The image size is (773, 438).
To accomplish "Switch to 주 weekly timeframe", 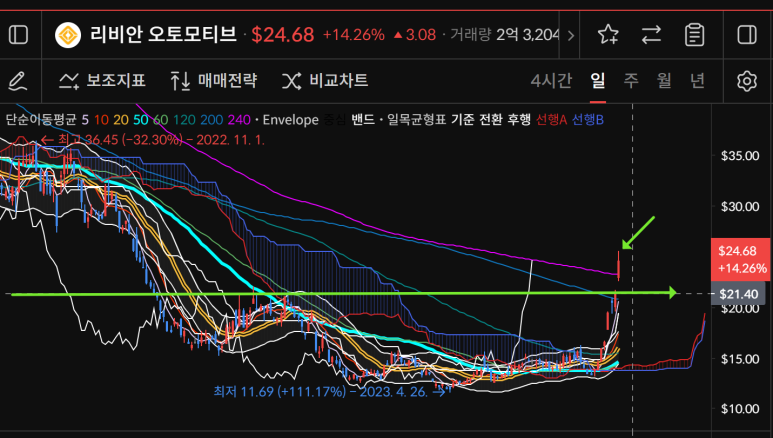I will (x=631, y=80).
